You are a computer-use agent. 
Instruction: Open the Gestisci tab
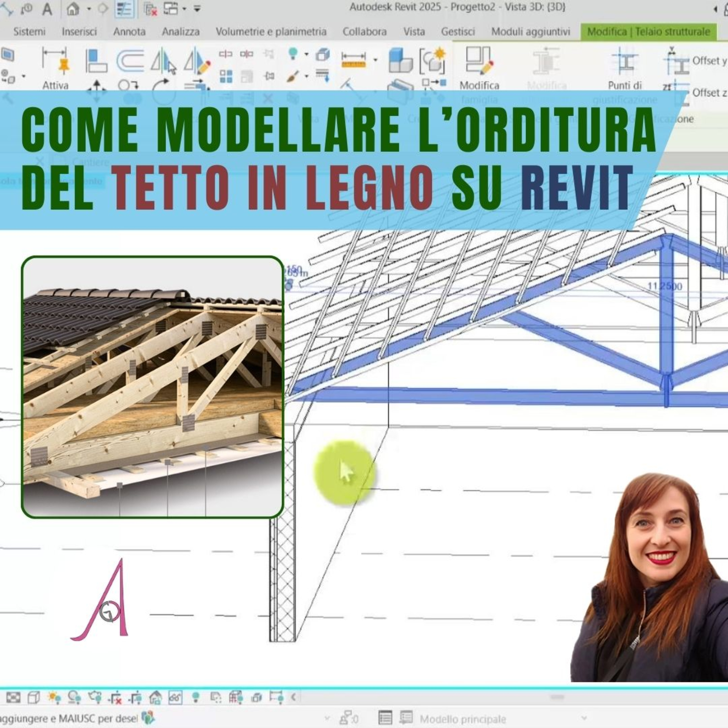(458, 32)
